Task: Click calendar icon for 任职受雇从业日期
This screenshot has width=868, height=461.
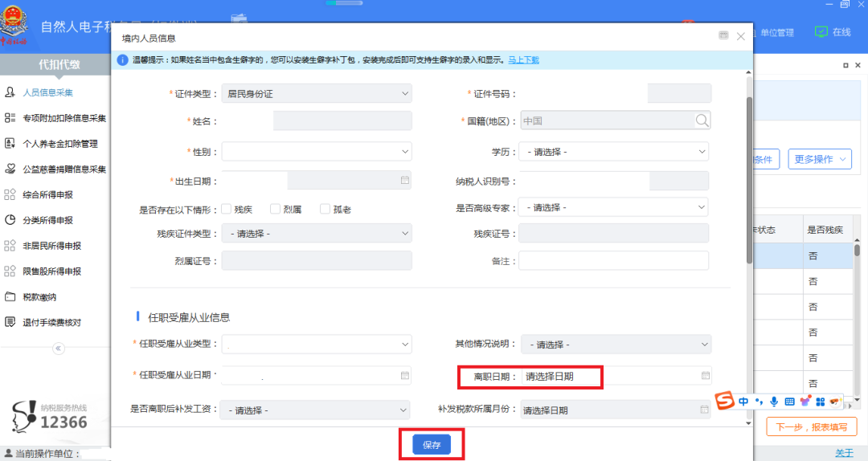Action: [x=405, y=375]
